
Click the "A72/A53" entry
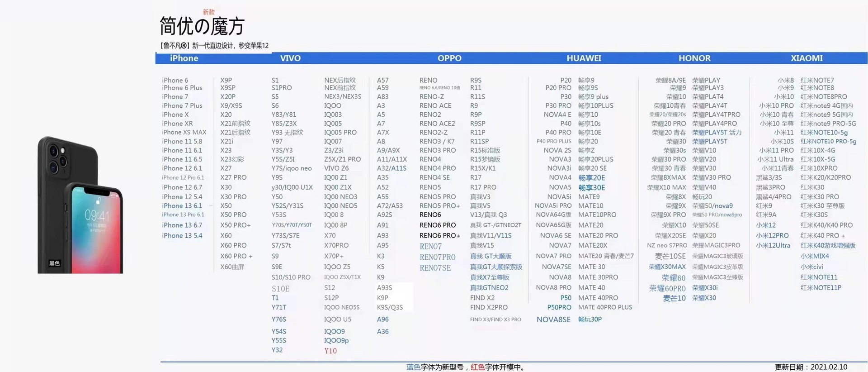(390, 205)
